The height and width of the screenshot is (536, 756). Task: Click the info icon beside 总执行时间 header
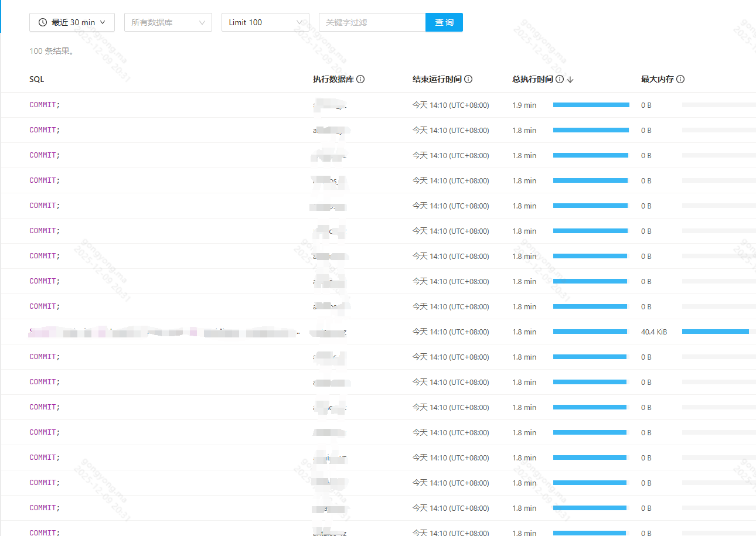pos(560,79)
